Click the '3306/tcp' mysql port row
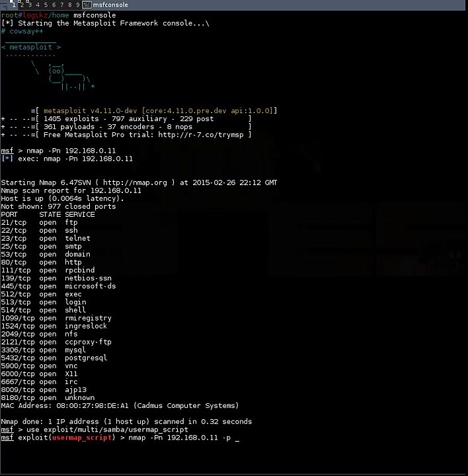The height and width of the screenshot is (476, 468). [x=44, y=350]
